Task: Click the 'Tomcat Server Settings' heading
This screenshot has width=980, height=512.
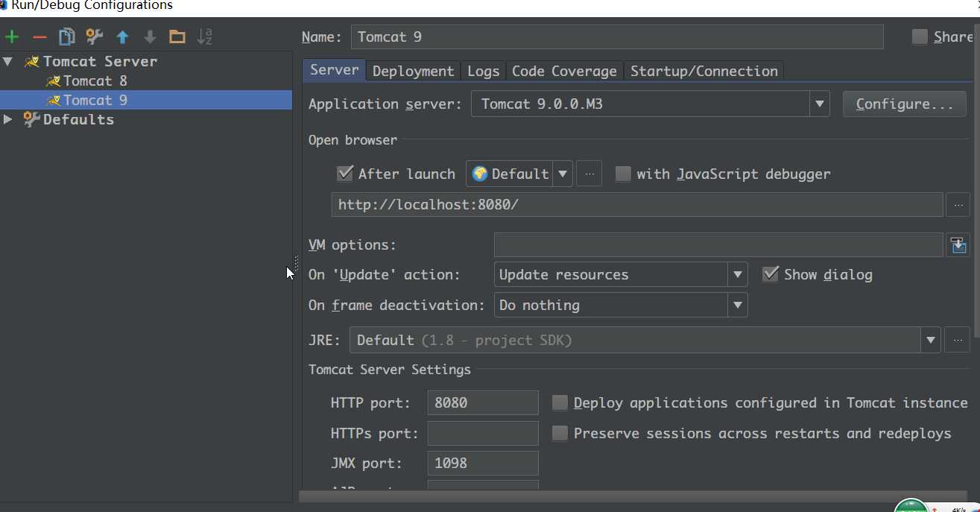Action: click(x=390, y=370)
